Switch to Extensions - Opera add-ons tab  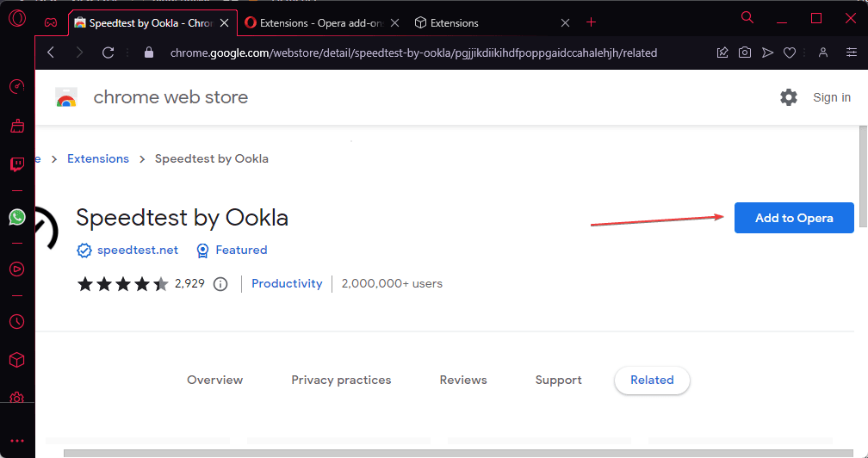[323, 23]
